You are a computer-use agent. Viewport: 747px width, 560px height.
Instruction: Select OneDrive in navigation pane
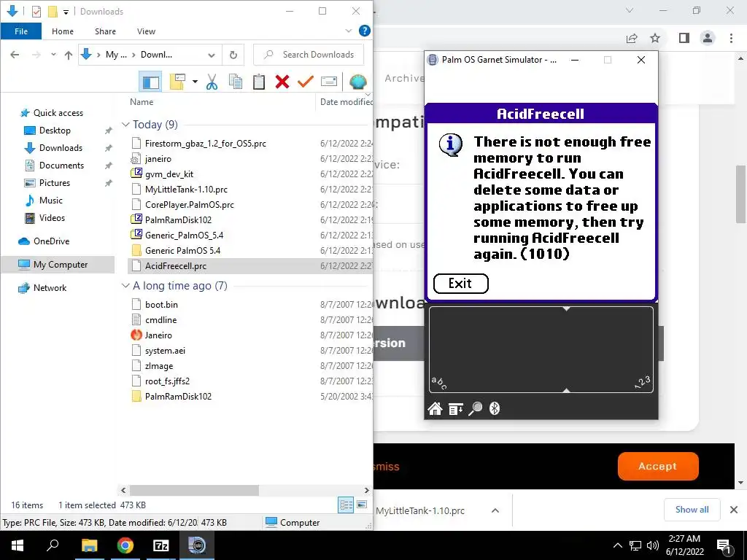(x=52, y=241)
